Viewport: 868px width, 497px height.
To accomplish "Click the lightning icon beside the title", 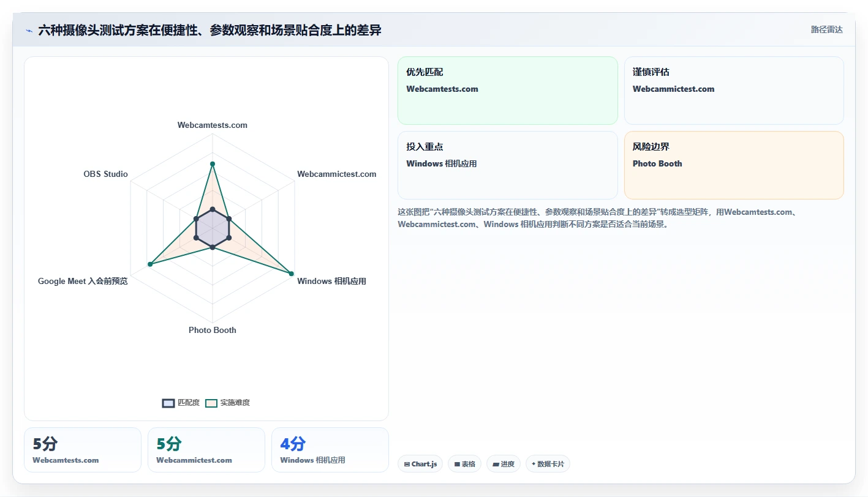I will [29, 31].
